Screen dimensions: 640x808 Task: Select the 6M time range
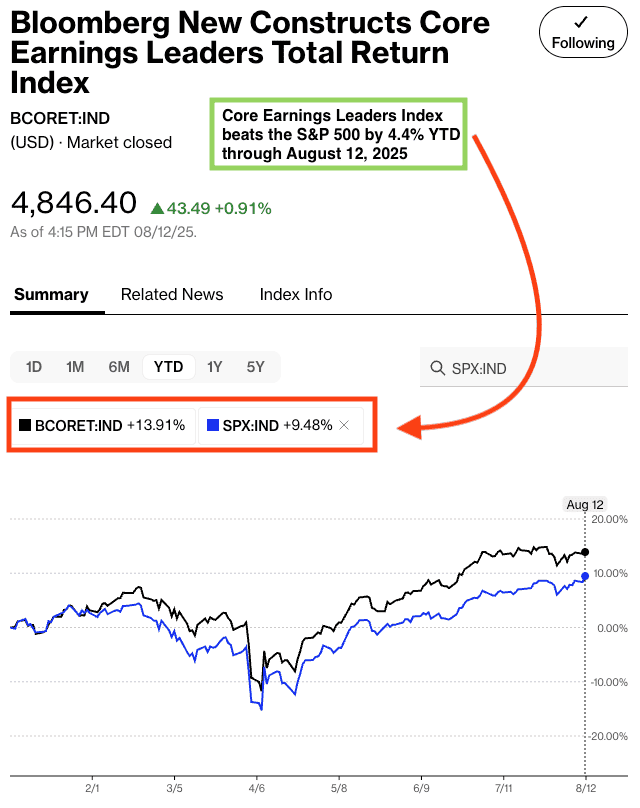119,367
